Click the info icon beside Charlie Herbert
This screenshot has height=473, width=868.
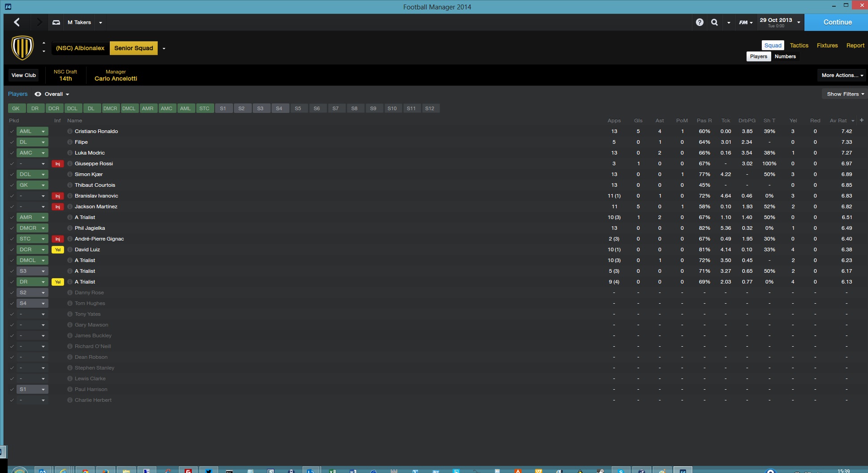click(x=70, y=400)
